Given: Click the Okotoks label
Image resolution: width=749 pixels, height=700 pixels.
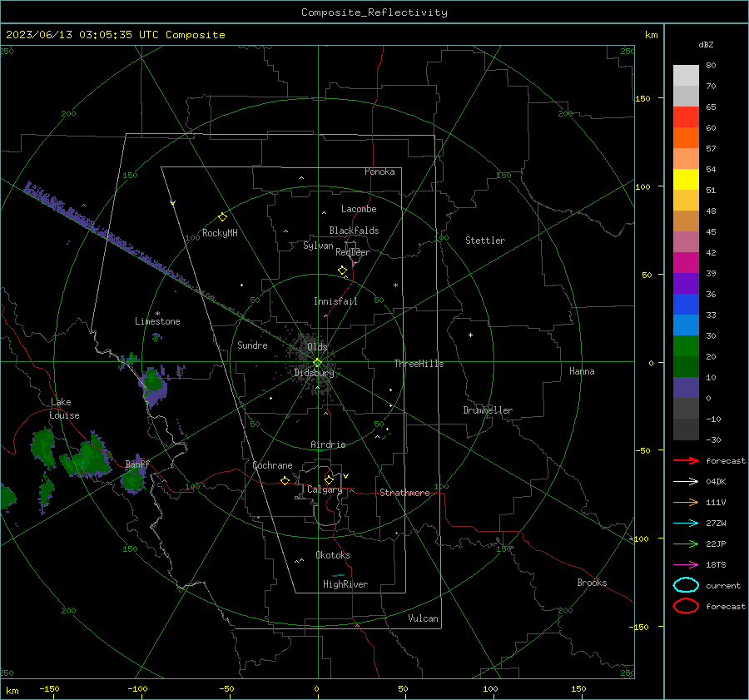Looking at the screenshot, I should [x=333, y=555].
